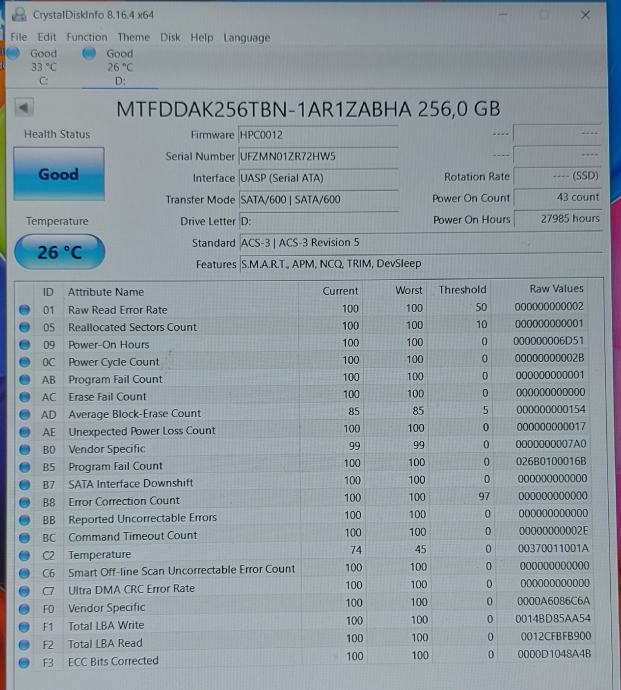Image resolution: width=621 pixels, height=690 pixels.
Task: Select the Average Block-Erase Count attribute name
Action: coord(134,414)
